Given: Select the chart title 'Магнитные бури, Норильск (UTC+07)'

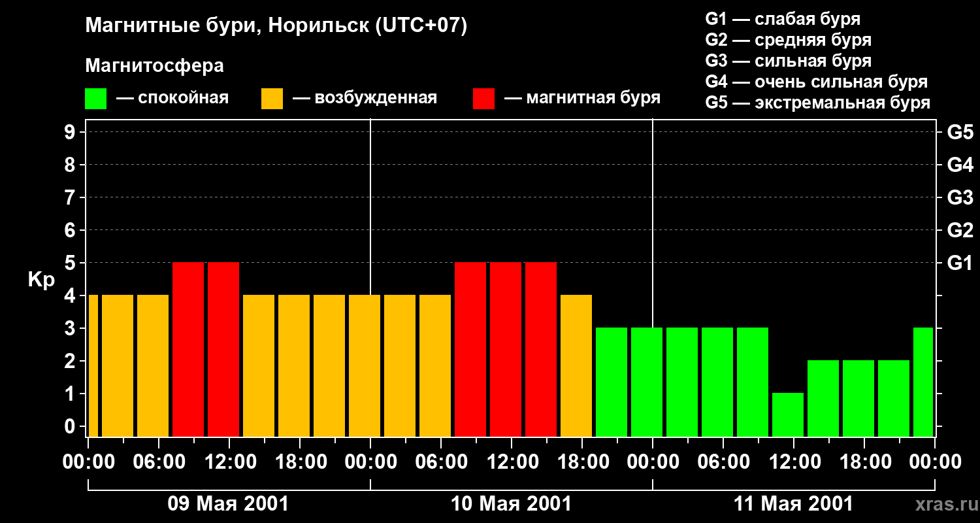Looking at the screenshot, I should pos(276,27).
